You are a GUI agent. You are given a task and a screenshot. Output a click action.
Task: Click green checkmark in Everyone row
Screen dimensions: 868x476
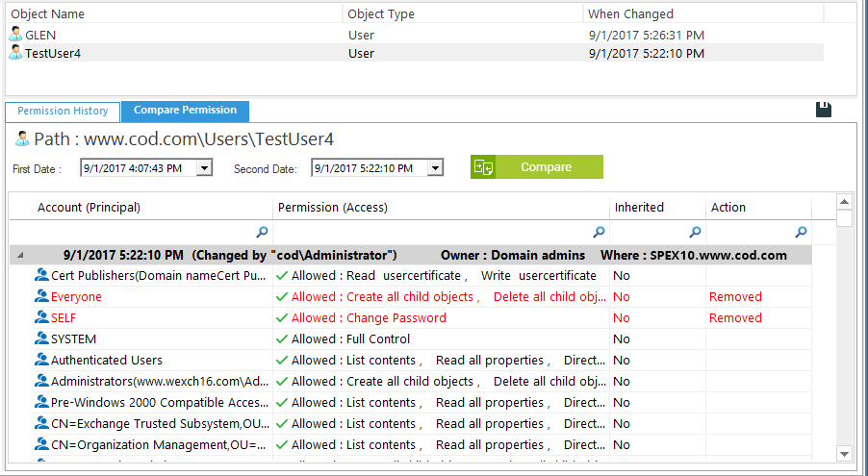point(282,297)
